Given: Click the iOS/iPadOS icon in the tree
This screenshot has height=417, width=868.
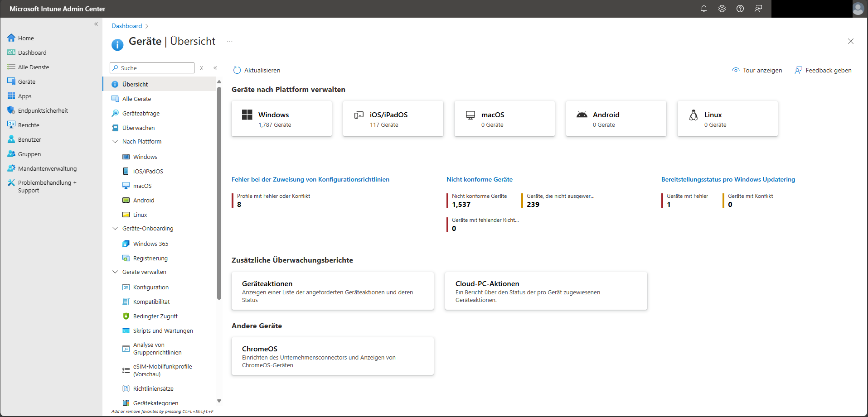Looking at the screenshot, I should (126, 171).
